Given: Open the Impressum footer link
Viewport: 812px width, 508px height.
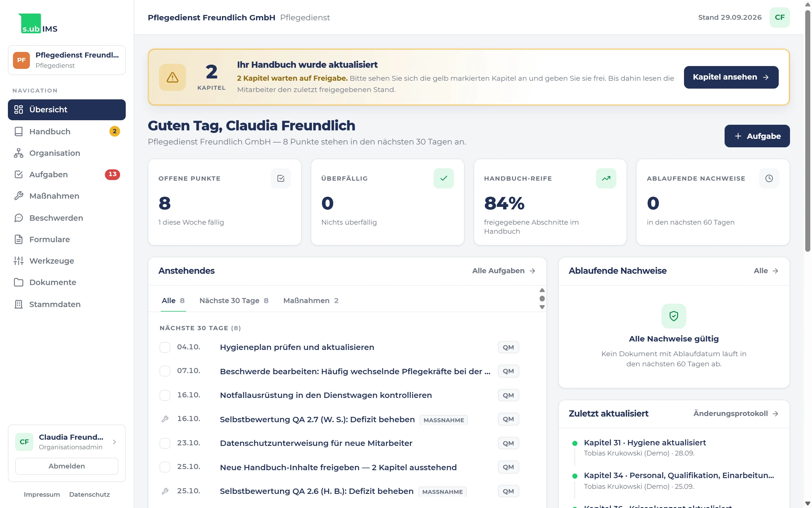Looking at the screenshot, I should click(42, 494).
